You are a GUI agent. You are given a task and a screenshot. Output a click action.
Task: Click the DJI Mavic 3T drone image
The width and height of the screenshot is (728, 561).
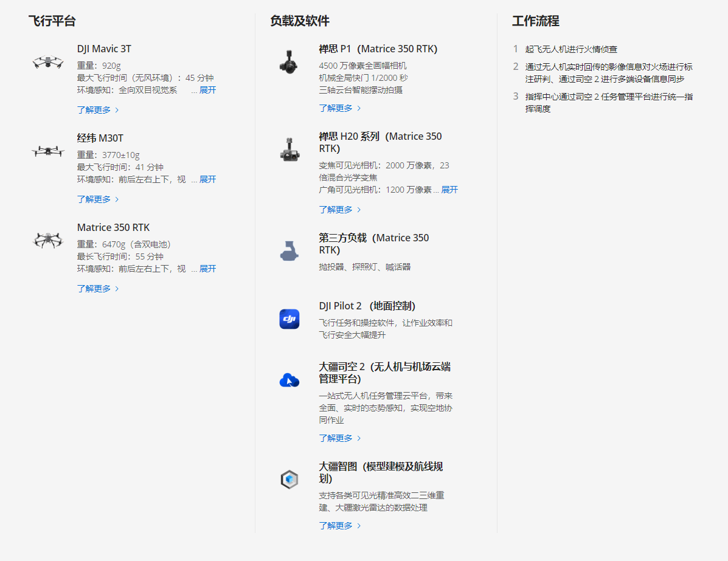click(x=48, y=61)
